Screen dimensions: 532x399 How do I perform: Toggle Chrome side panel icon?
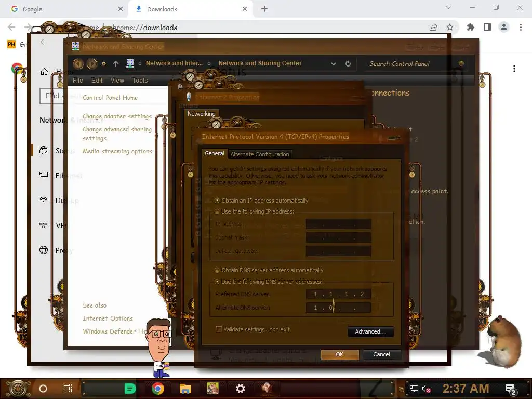487,27
